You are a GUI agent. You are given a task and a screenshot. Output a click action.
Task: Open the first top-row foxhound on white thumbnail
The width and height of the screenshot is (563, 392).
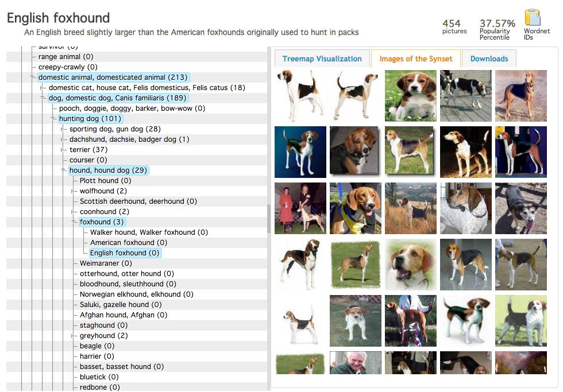(x=300, y=96)
